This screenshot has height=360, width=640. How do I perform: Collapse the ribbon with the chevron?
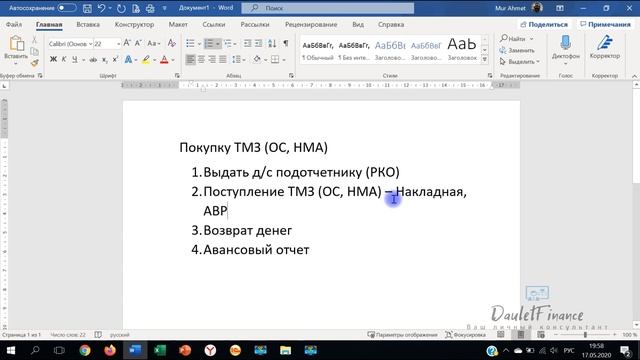(x=634, y=76)
